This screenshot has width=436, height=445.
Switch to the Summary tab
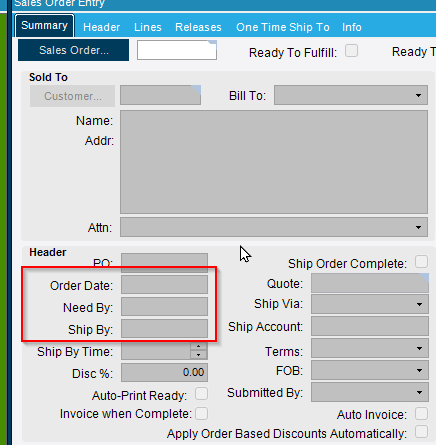pyautogui.click(x=44, y=26)
